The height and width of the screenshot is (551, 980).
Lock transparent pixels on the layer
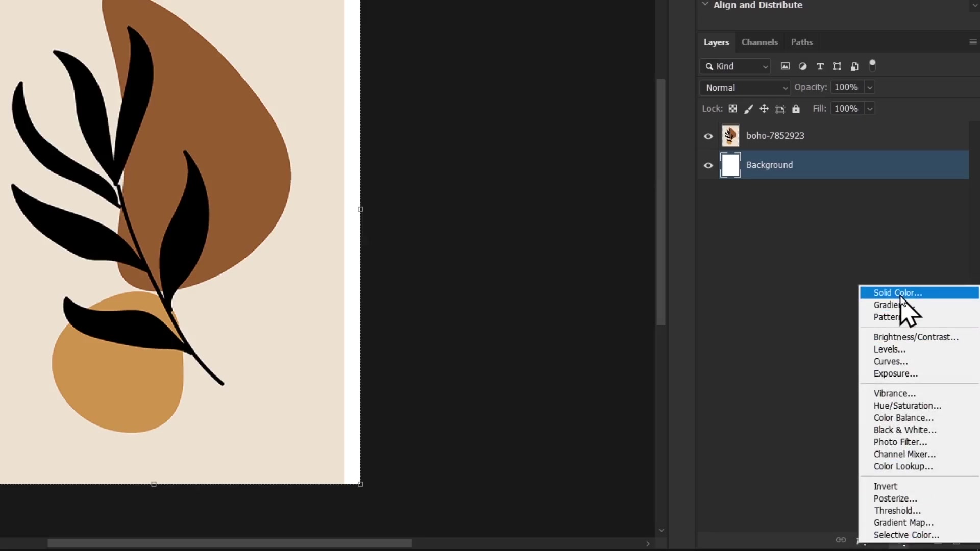click(733, 109)
